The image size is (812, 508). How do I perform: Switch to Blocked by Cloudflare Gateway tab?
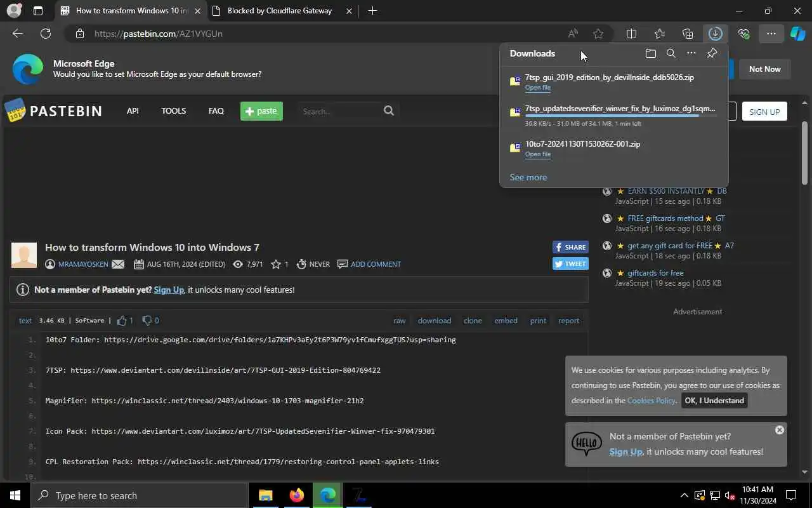pos(279,11)
